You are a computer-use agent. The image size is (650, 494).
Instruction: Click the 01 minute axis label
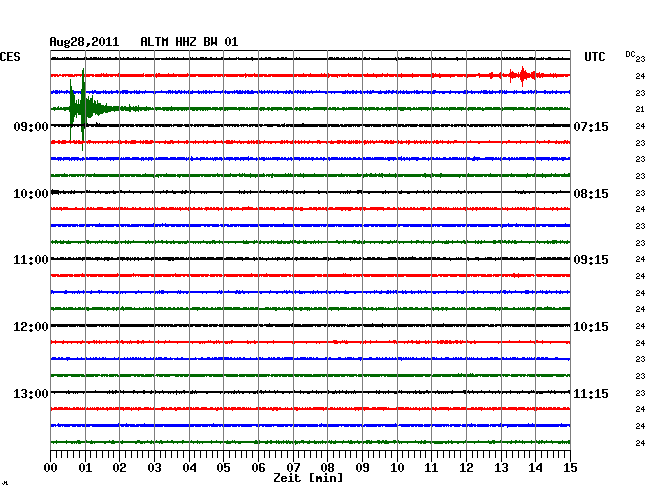click(85, 467)
